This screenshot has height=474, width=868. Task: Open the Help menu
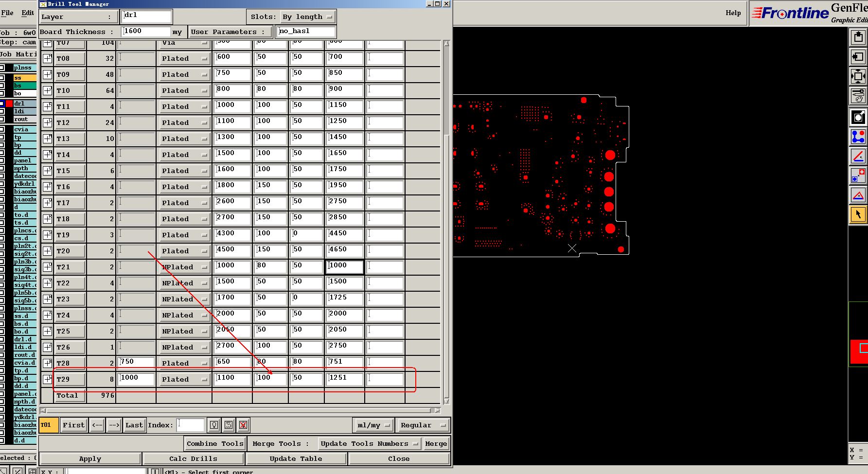tap(733, 13)
